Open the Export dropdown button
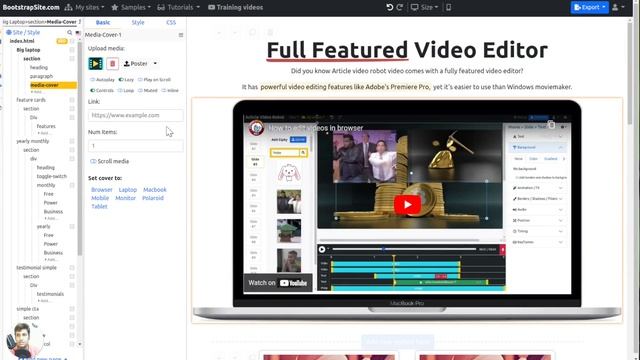This screenshot has height=360, width=640. [x=589, y=7]
